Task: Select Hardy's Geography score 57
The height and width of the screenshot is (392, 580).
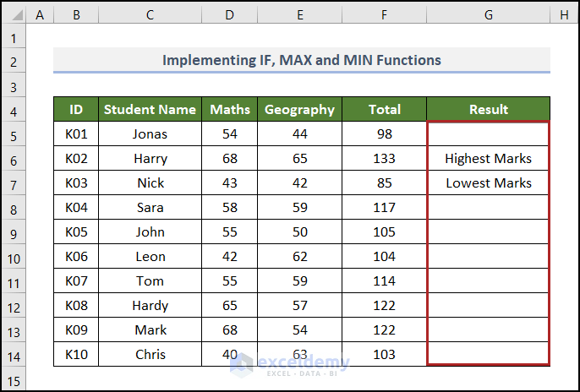Action: (x=300, y=305)
